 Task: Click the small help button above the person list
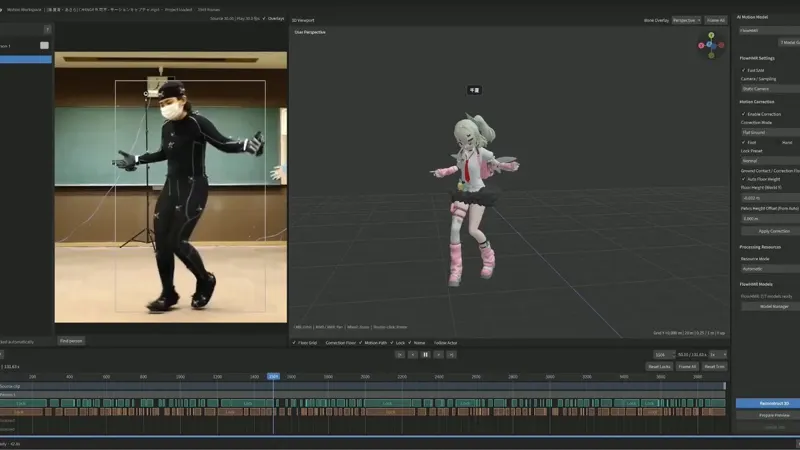[x=47, y=30]
